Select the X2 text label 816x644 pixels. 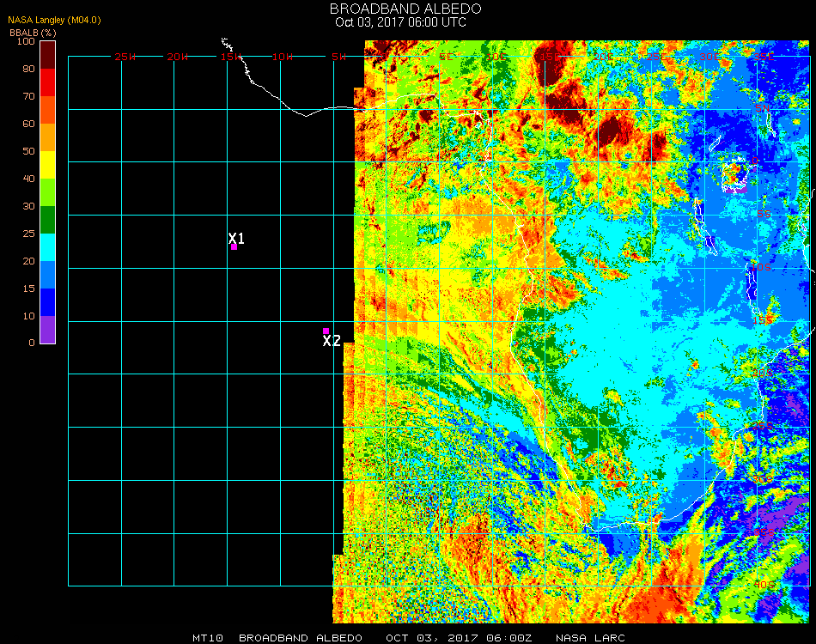332,341
